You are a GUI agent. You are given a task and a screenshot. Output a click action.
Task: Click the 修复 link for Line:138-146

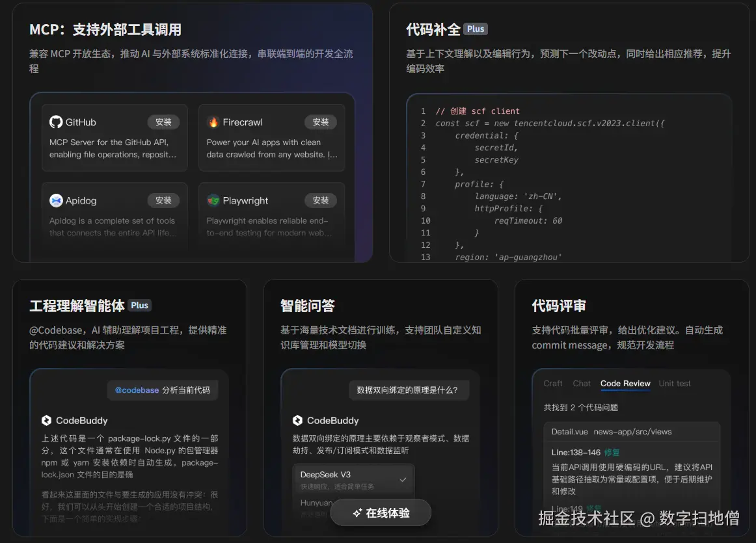(612, 453)
